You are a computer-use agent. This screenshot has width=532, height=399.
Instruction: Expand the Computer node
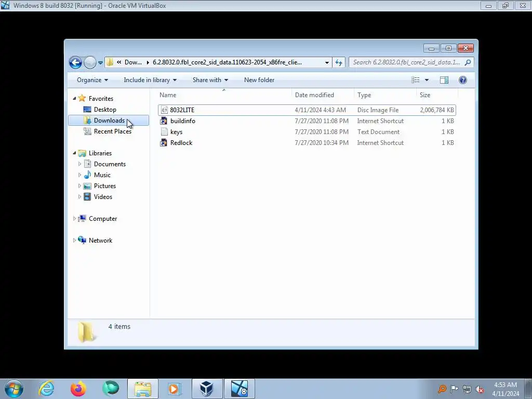(74, 219)
